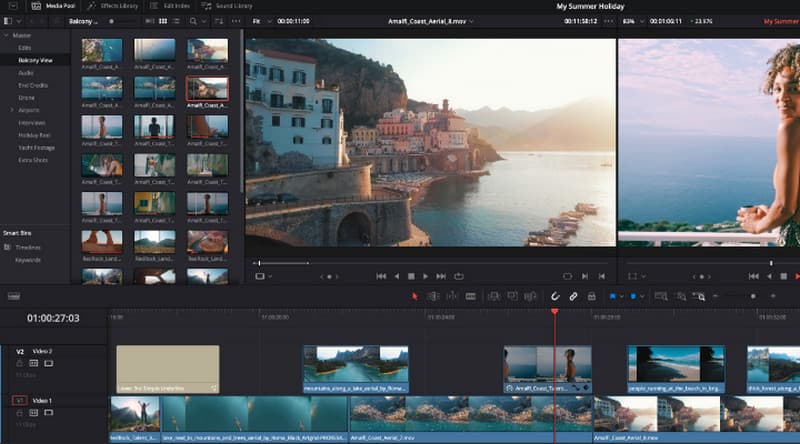Collapse the Master bin tree
Viewport: 800px width, 444px height.
[6, 35]
